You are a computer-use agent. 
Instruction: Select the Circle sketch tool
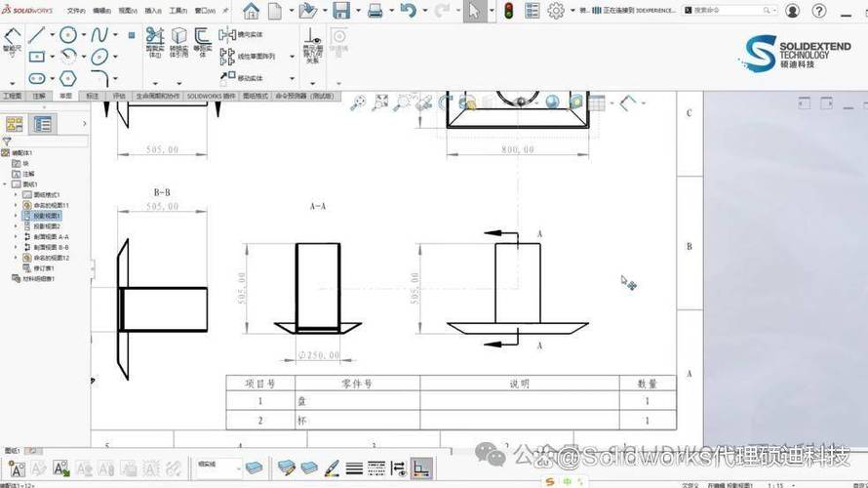click(68, 35)
